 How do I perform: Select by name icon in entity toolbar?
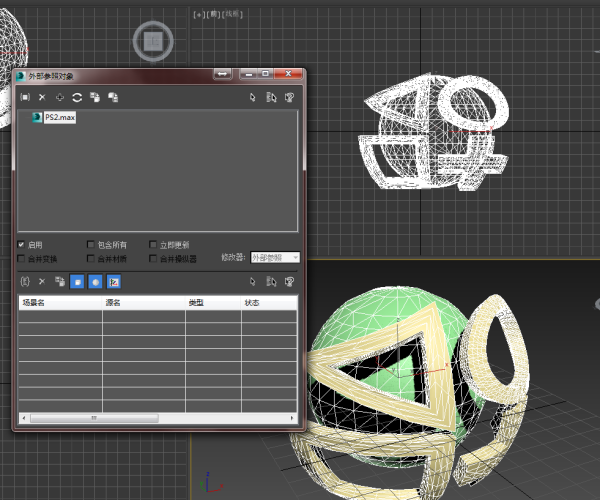point(271,282)
